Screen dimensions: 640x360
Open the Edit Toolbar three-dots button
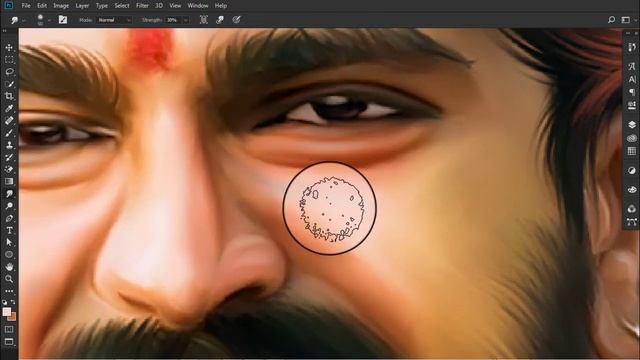9,291
